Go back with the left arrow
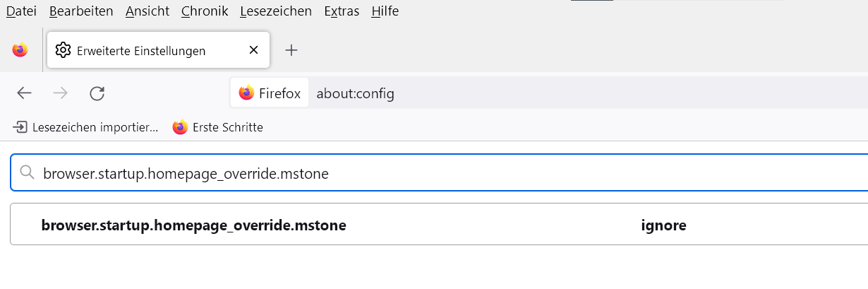Viewport: 868px width, 289px height. click(x=25, y=93)
